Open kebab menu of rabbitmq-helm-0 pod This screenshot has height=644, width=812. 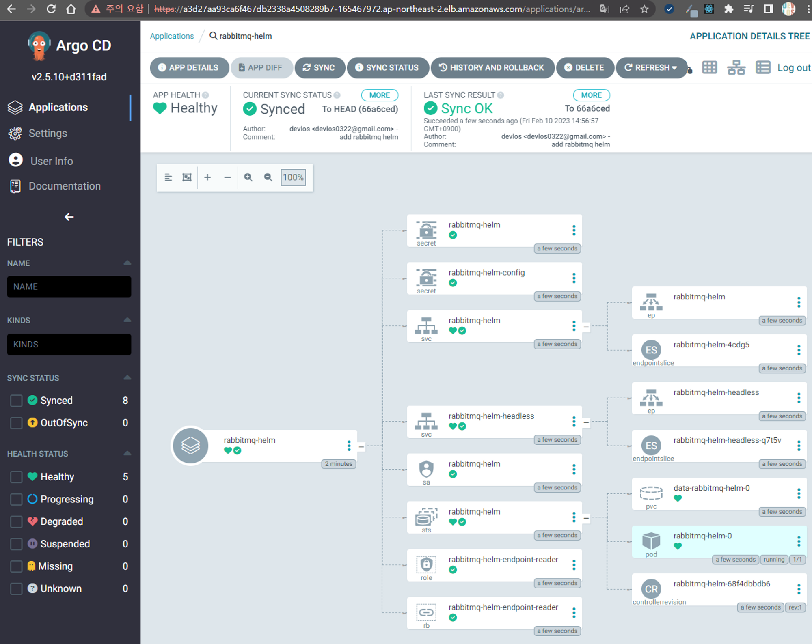(798, 541)
